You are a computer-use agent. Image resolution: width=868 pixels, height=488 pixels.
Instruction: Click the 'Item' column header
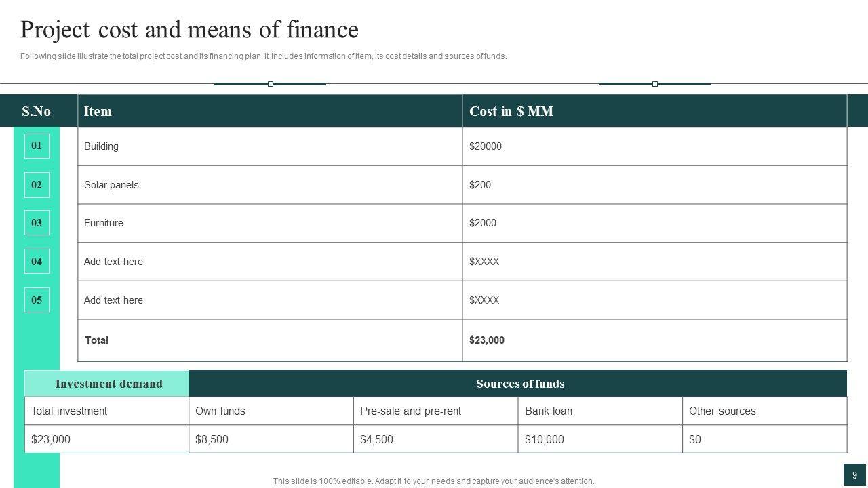98,111
